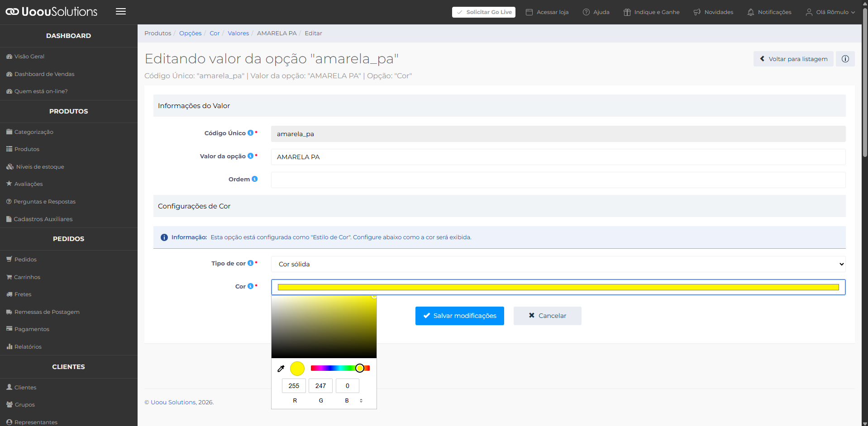Open Perguntas e Respostas in sidebar
The height and width of the screenshot is (426, 868).
click(44, 202)
